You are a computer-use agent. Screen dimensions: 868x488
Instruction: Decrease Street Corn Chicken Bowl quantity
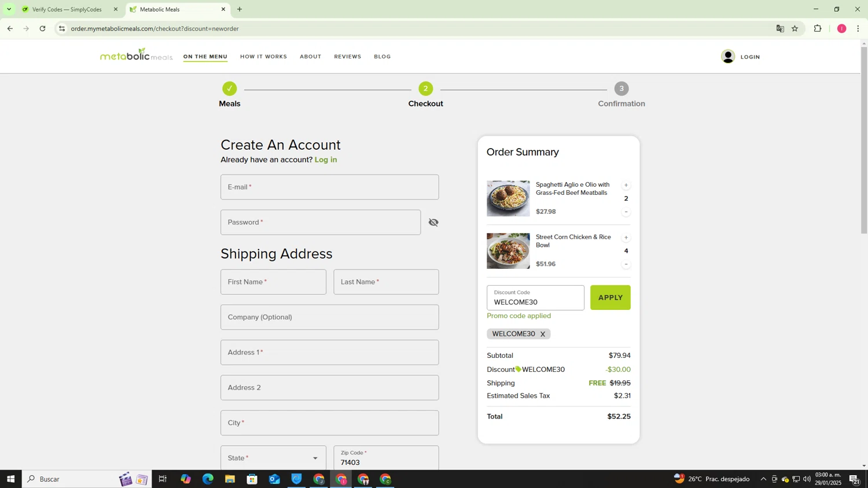tap(626, 264)
